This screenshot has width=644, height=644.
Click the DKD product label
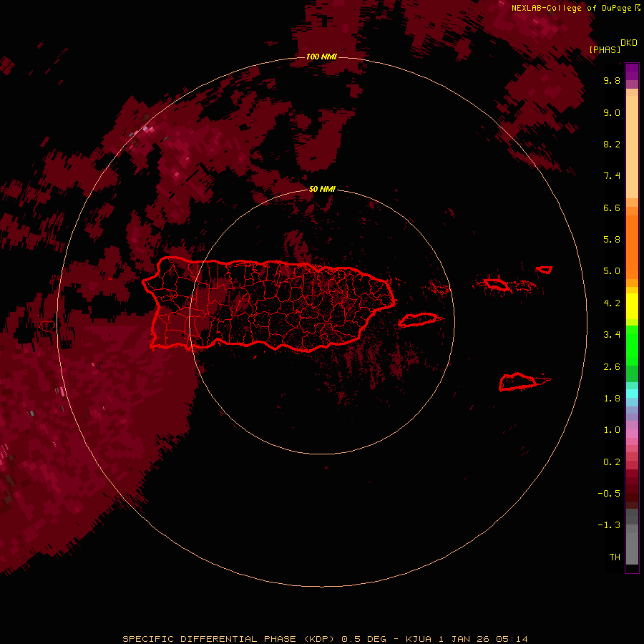point(629,43)
